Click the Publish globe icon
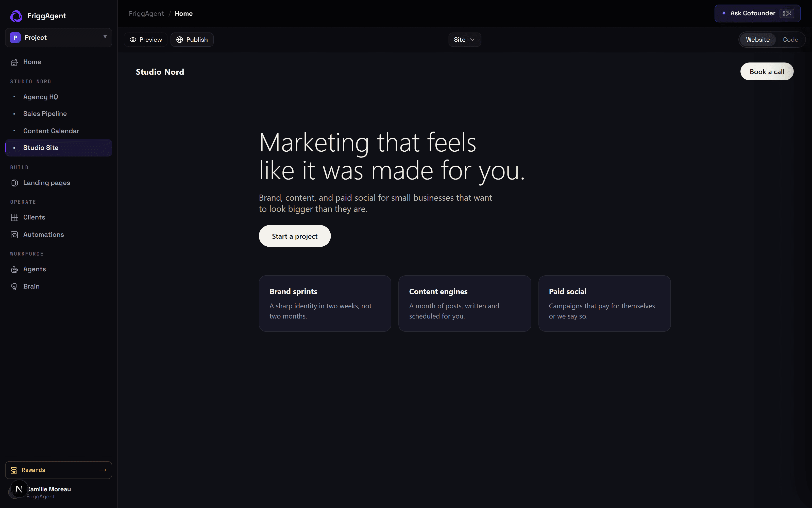This screenshot has height=508, width=812. (x=179, y=40)
